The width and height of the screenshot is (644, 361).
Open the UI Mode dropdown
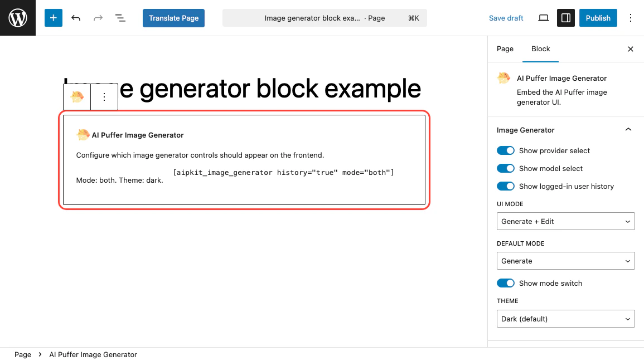pos(565,221)
